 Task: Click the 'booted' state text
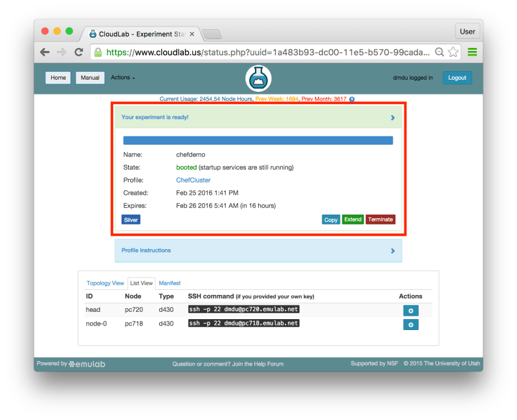click(x=186, y=168)
